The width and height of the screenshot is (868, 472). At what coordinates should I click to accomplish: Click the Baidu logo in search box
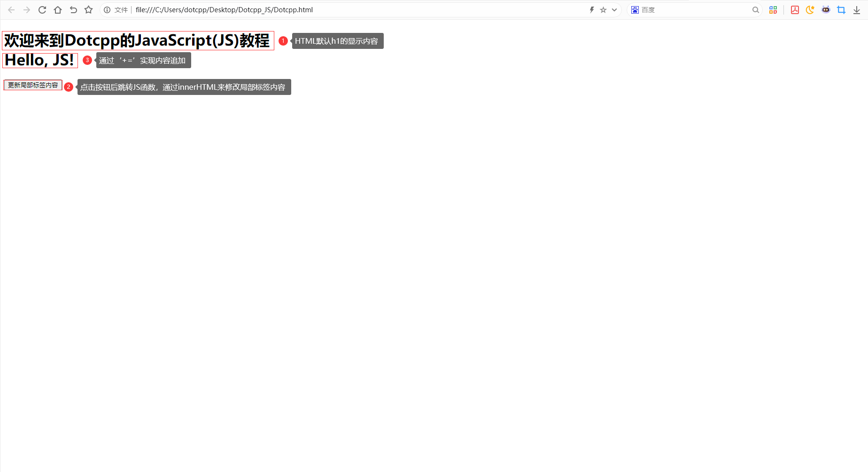point(635,9)
